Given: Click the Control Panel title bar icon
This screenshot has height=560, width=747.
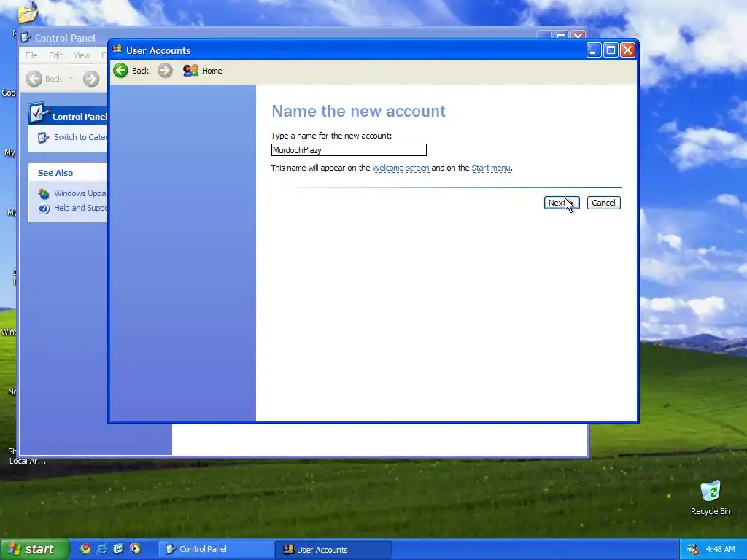Looking at the screenshot, I should click(x=26, y=38).
